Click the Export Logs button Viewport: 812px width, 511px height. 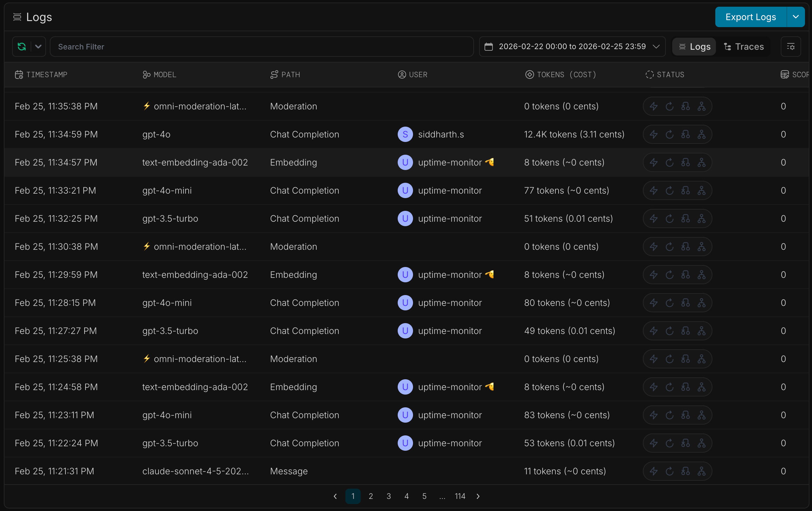click(751, 17)
